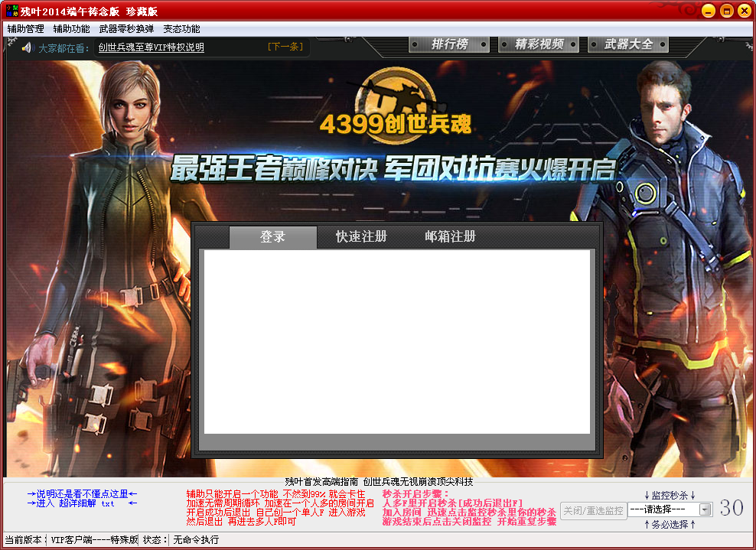
Task: Click the 务必选择 label
Action: point(670,524)
